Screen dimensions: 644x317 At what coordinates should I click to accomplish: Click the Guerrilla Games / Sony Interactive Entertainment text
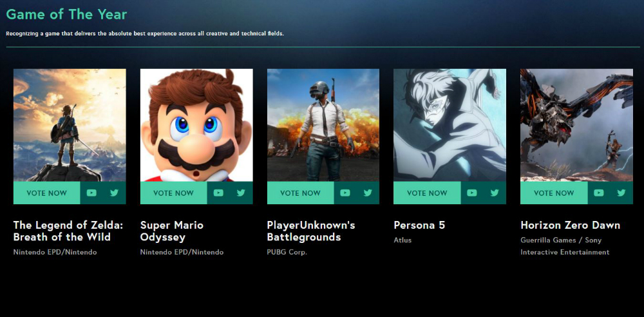[x=565, y=246]
